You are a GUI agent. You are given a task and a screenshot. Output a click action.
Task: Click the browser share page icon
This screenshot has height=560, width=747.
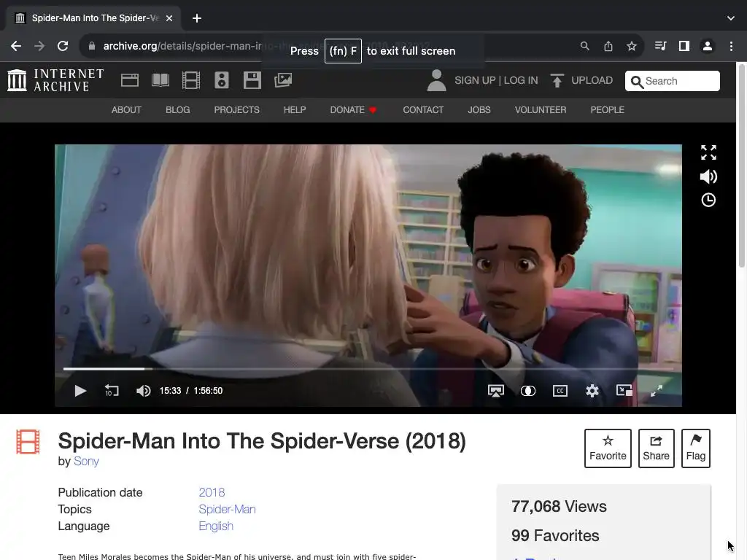(x=608, y=46)
